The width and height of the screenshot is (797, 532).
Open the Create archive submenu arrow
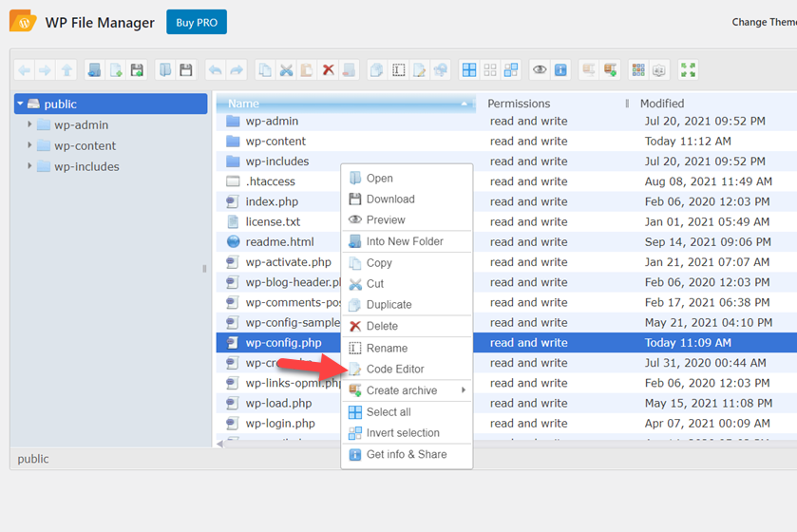coord(463,390)
